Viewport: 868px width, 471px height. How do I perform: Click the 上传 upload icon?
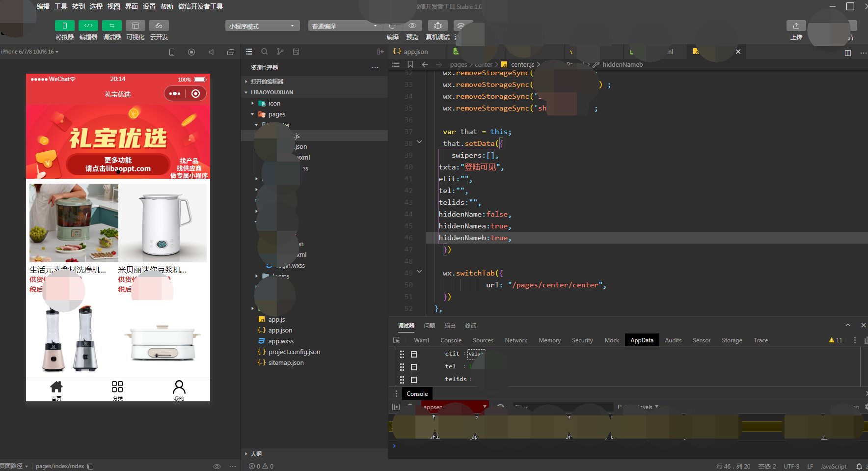click(796, 26)
